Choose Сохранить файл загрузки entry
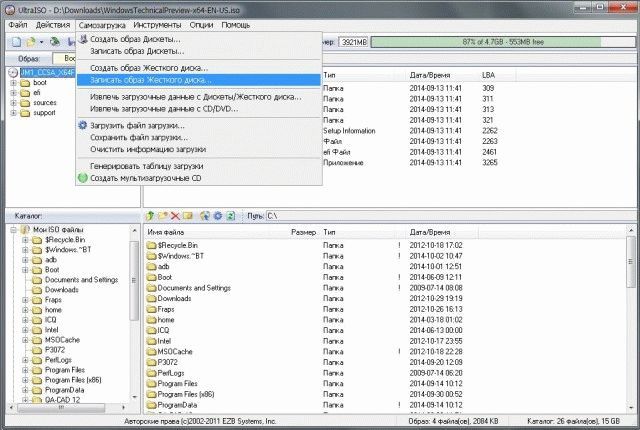 (199, 137)
